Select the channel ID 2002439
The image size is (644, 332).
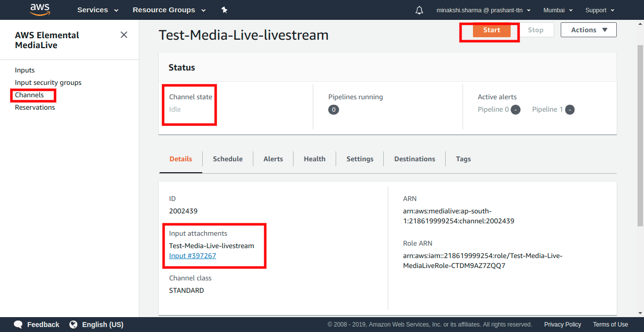coord(183,211)
